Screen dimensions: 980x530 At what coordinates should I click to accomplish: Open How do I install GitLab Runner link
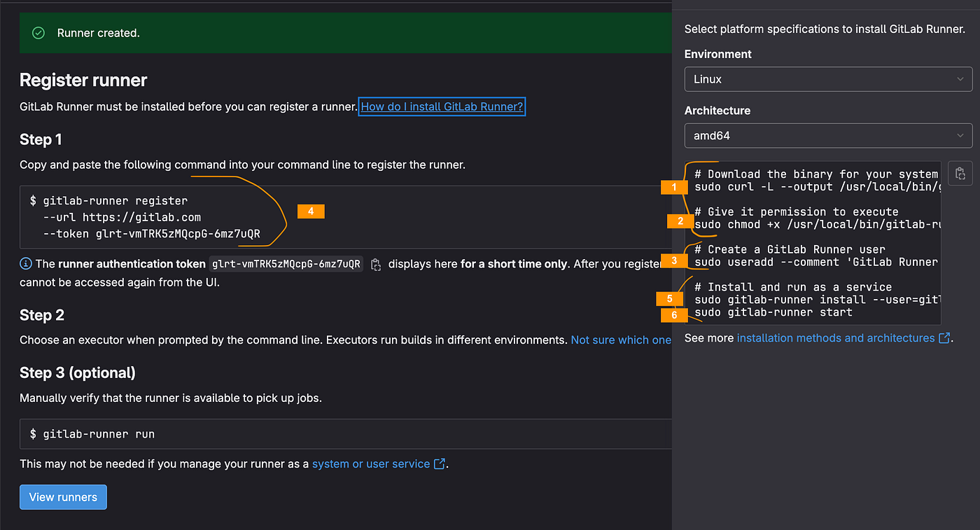pyautogui.click(x=442, y=107)
